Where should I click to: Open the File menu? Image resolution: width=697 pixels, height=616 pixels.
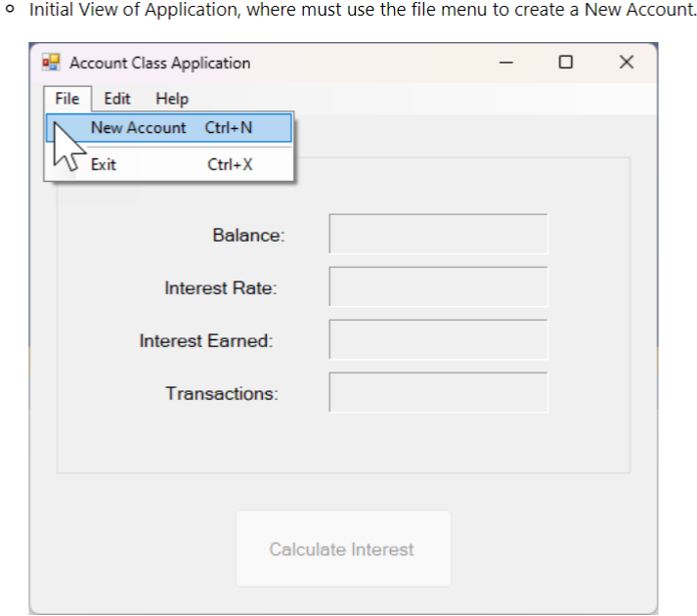pos(67,99)
